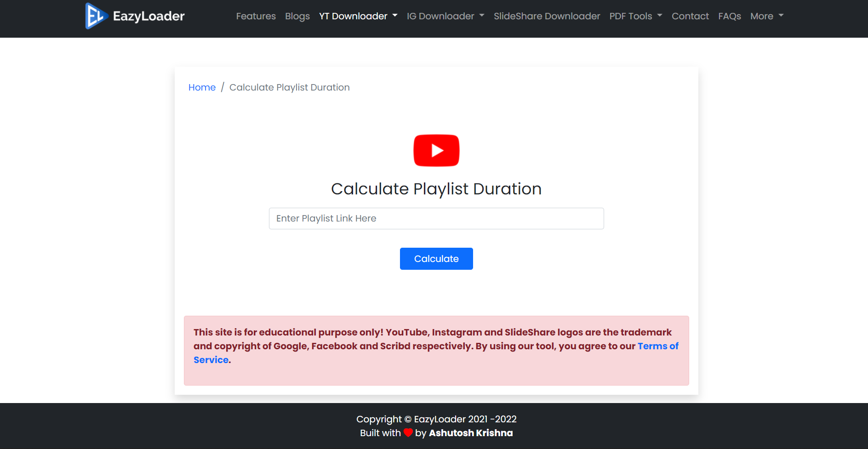Open the SlideShare Downloader page
Screen dimensions: 868x449
[x=547, y=16]
